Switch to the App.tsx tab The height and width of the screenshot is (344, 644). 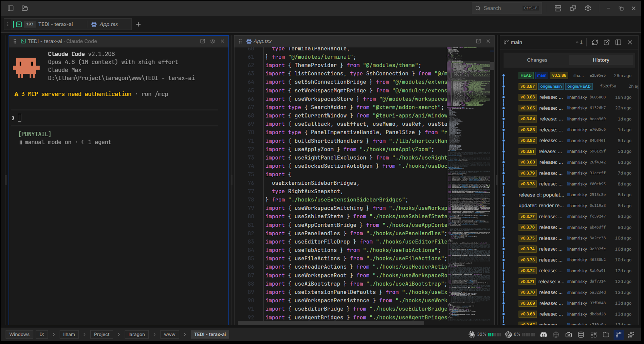point(109,24)
